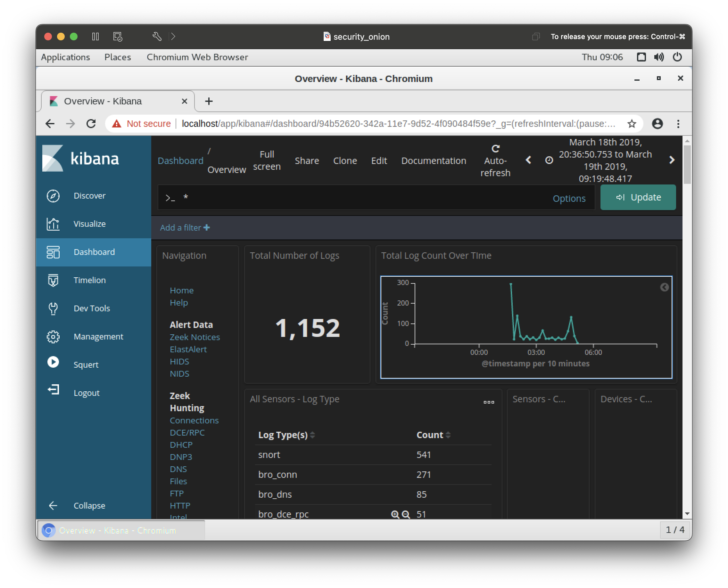Open the Management gear icon
728x588 pixels.
tap(53, 336)
